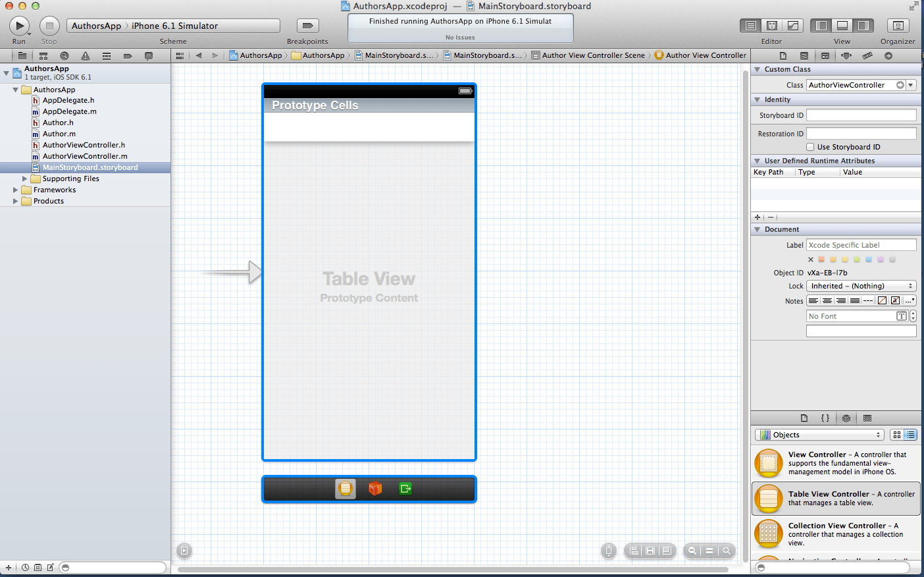The width and height of the screenshot is (924, 577).
Task: Open the Lock popup menu
Action: point(861,286)
